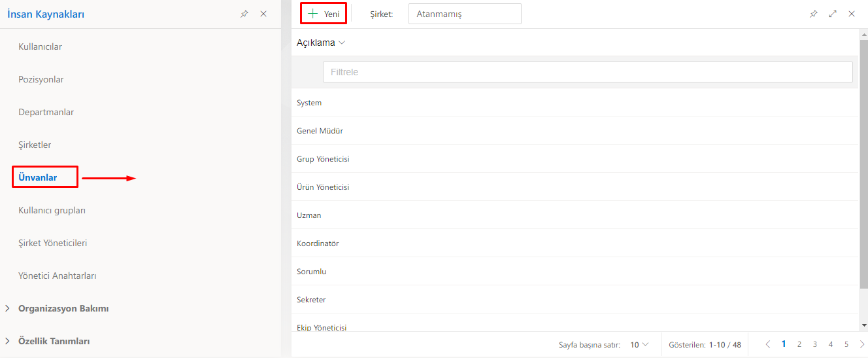Click the Şirket field showing Atanmamış
The image size is (868, 358).
click(464, 14)
